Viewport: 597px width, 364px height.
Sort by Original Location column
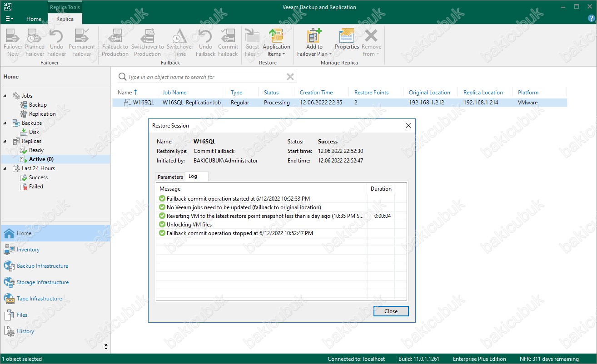pos(429,93)
